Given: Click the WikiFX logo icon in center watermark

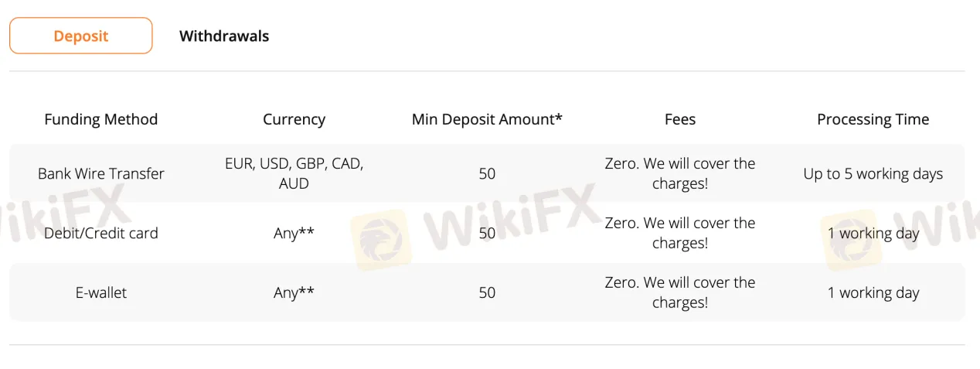Looking at the screenshot, I should point(381,236).
